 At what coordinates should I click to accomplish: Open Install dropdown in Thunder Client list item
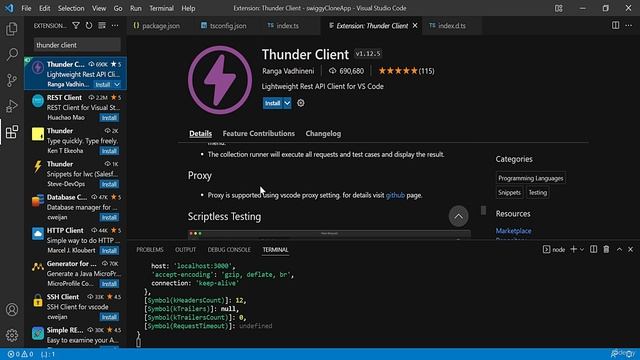(x=117, y=84)
